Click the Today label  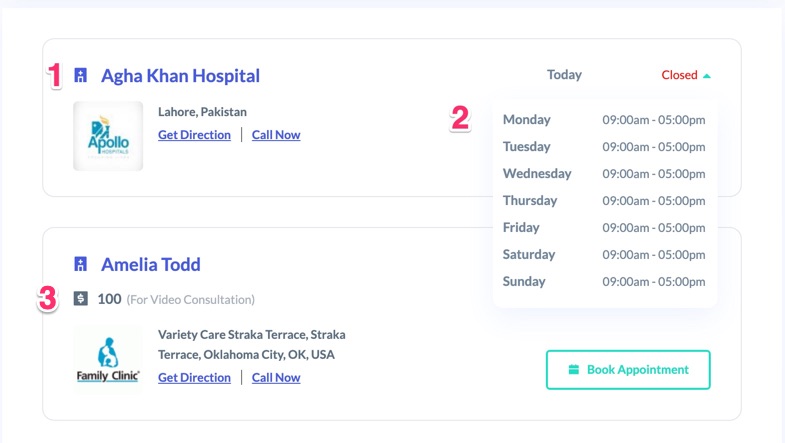[x=564, y=75]
